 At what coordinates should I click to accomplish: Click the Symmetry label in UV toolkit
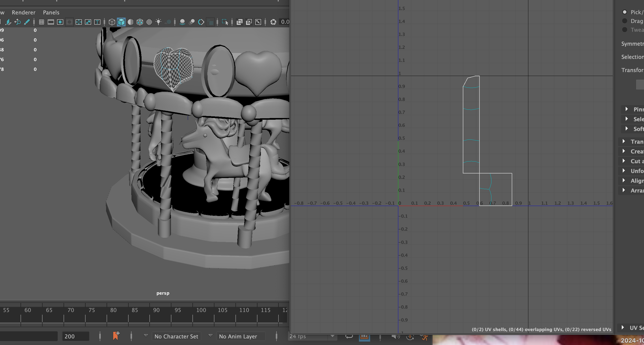click(633, 44)
